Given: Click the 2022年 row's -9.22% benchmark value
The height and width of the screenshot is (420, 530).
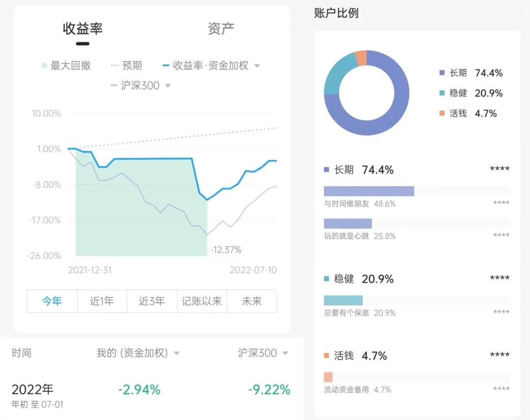Looking at the screenshot, I should point(269,390).
